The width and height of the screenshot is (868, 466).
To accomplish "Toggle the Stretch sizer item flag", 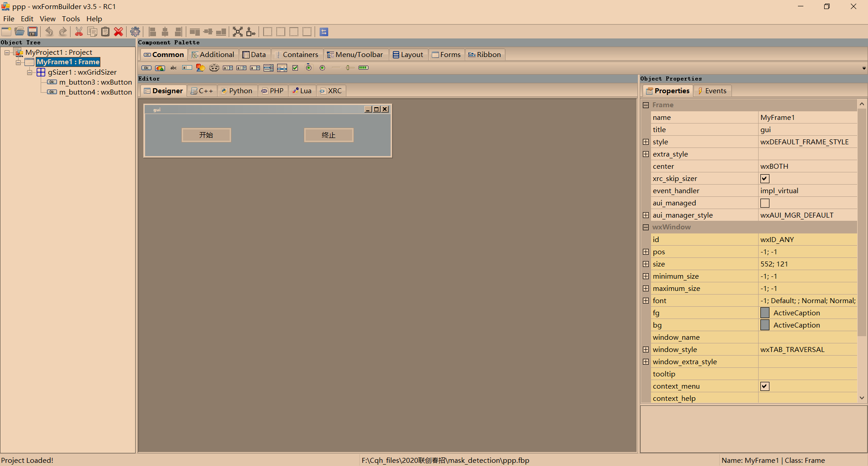I will [251, 32].
